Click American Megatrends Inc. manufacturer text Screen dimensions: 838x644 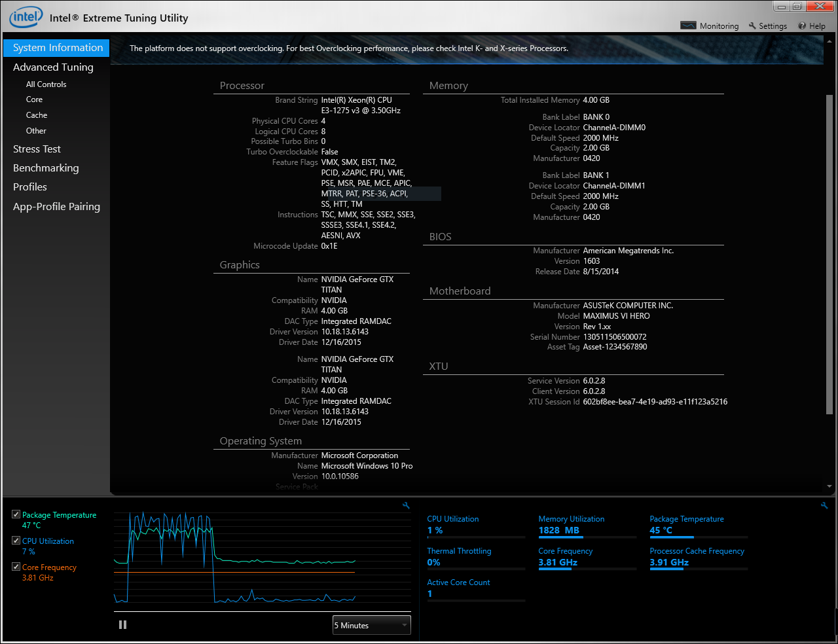pyautogui.click(x=628, y=251)
